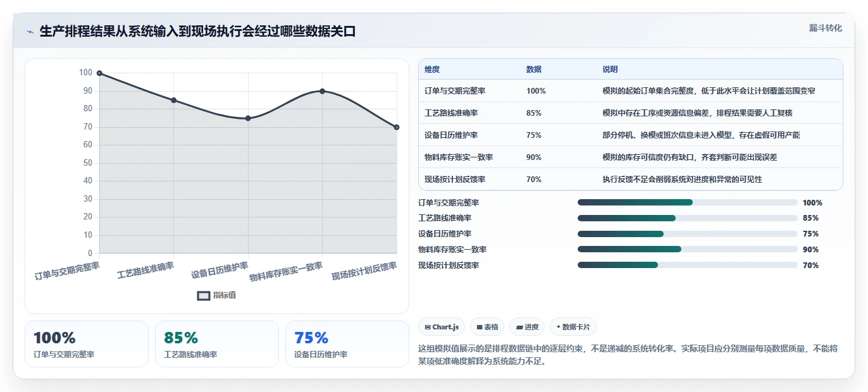Click the chart data point at 100
Image resolution: width=868 pixels, height=392 pixels.
[99, 73]
